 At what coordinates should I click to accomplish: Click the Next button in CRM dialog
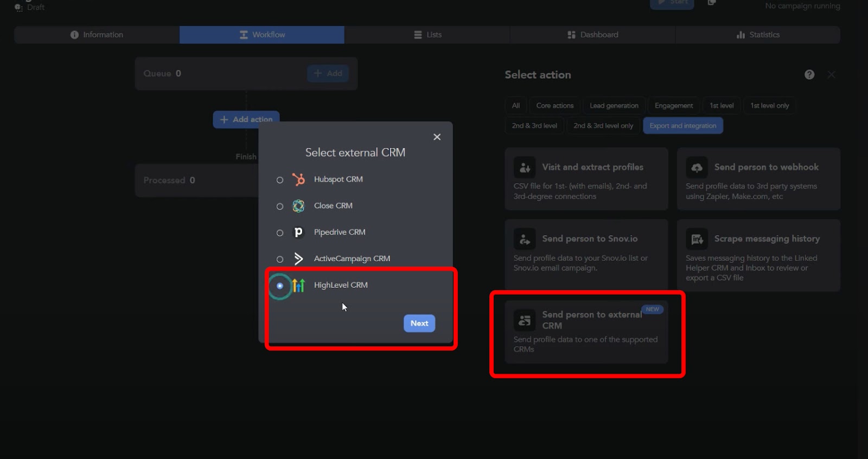point(419,324)
